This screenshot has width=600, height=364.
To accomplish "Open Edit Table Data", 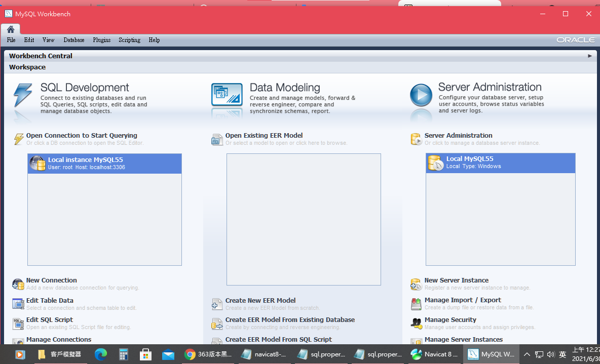I will point(50,301).
